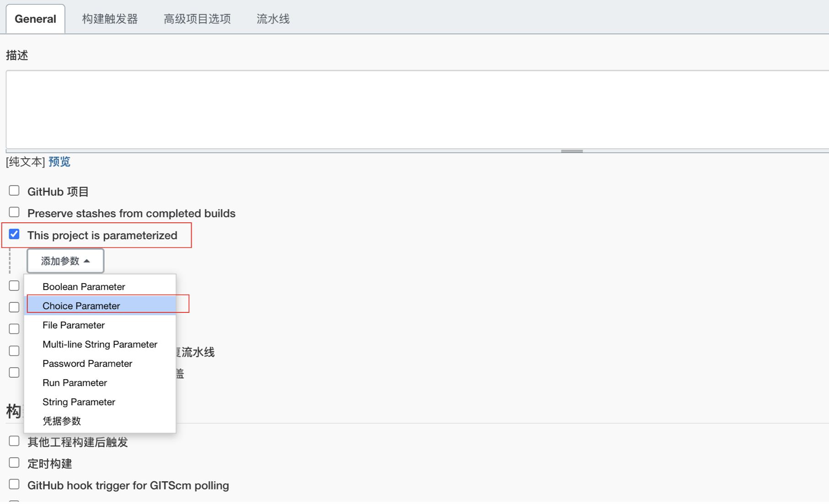Screen dimensions: 829x504
Task: Select Choice Parameter from the dropdown
Action: pos(81,306)
